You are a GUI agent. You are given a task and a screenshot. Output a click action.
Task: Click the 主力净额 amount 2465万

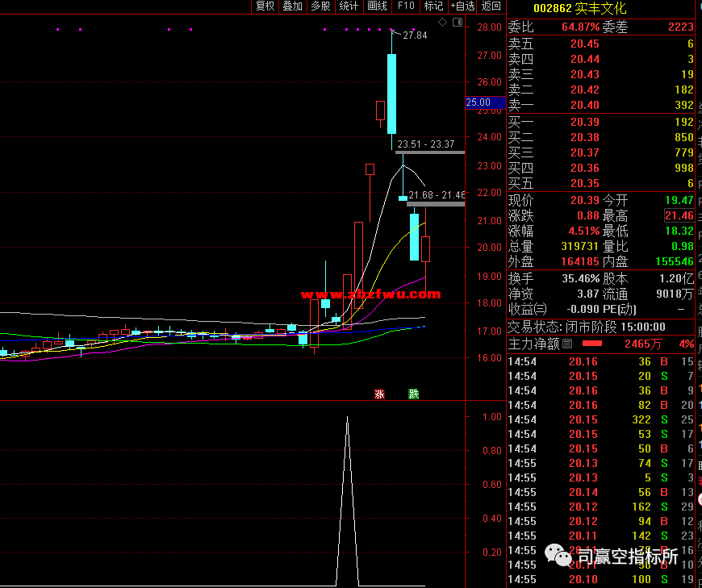tap(643, 344)
